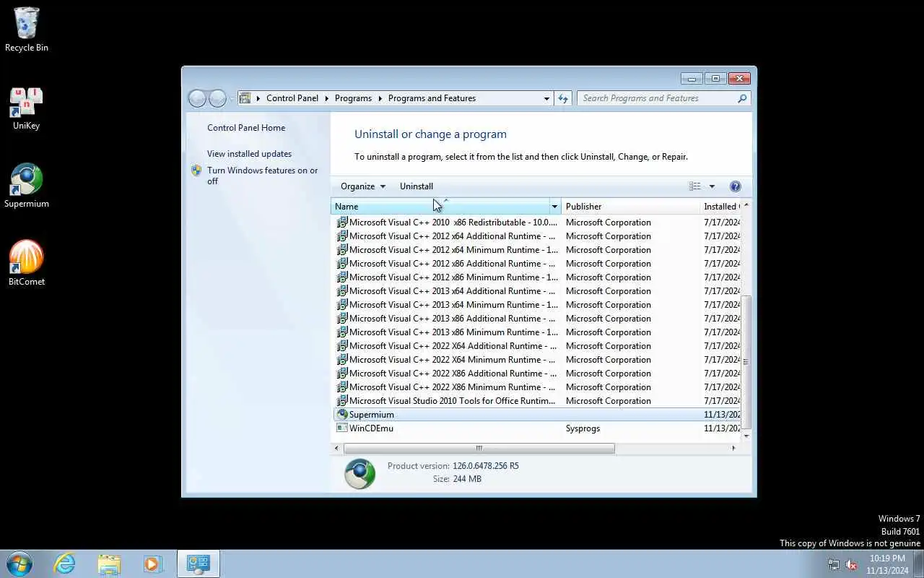
Task: Click the horizontal scrollbar thumb
Action: click(x=479, y=448)
